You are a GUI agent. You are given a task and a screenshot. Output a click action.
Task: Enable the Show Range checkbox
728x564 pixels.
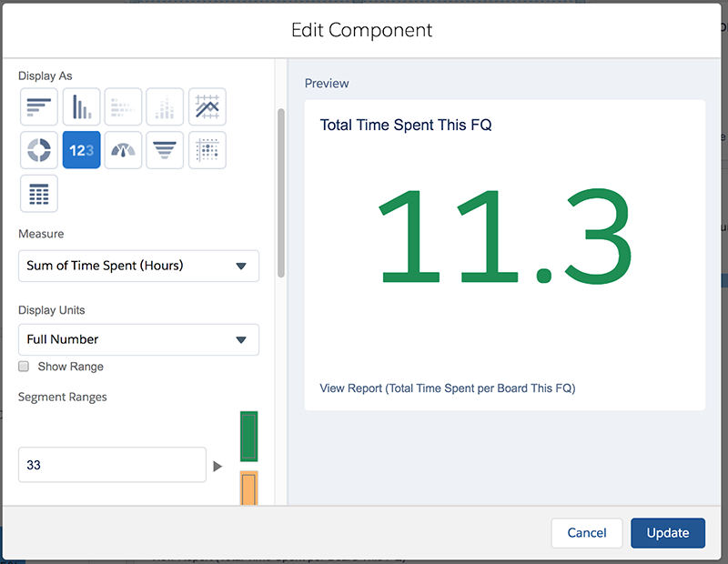tap(25, 367)
